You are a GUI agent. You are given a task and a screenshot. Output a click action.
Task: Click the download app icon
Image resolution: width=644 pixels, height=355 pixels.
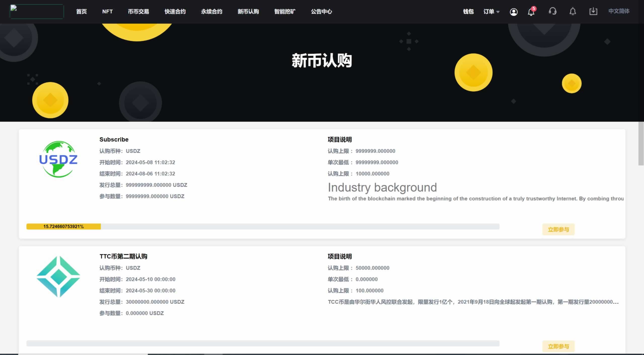(x=593, y=11)
